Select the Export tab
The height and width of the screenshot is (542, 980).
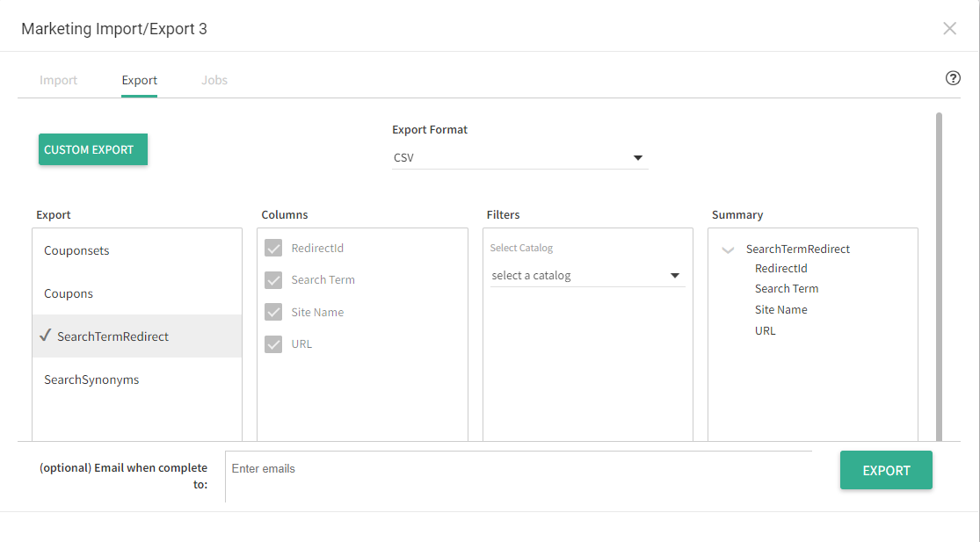139,79
